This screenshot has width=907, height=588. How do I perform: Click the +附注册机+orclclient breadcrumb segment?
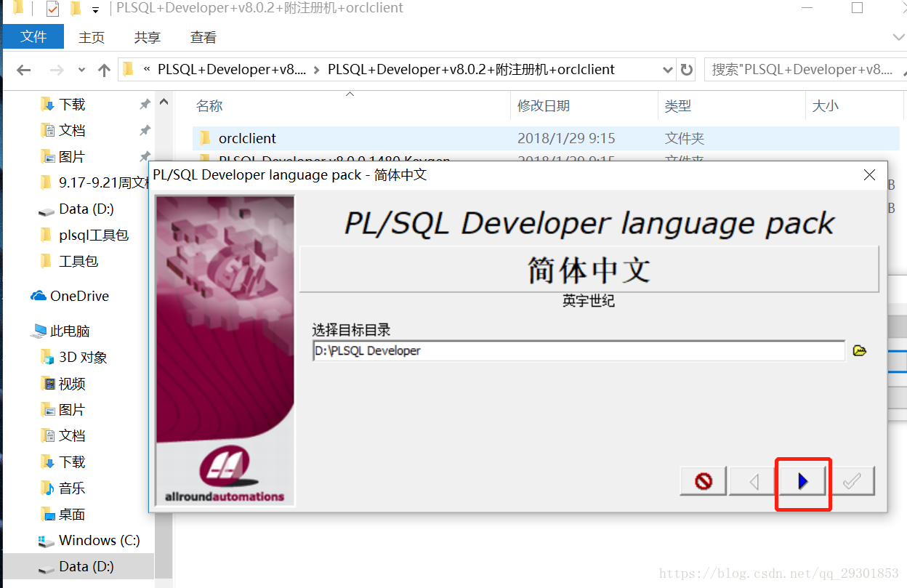tap(471, 70)
